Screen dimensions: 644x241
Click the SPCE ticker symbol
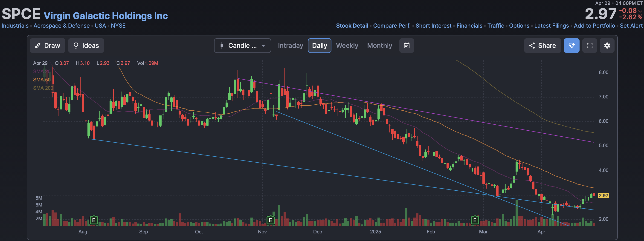21,14
